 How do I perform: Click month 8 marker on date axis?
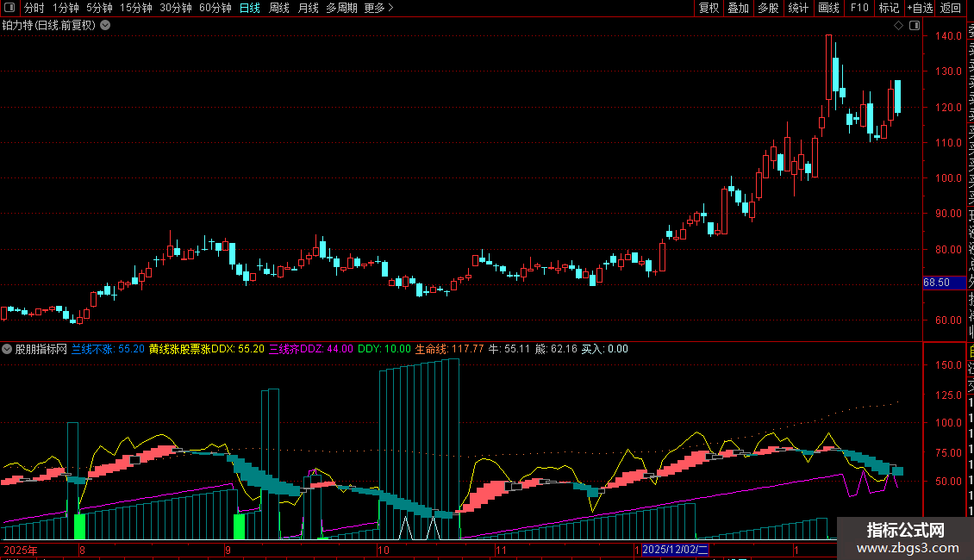[82, 550]
